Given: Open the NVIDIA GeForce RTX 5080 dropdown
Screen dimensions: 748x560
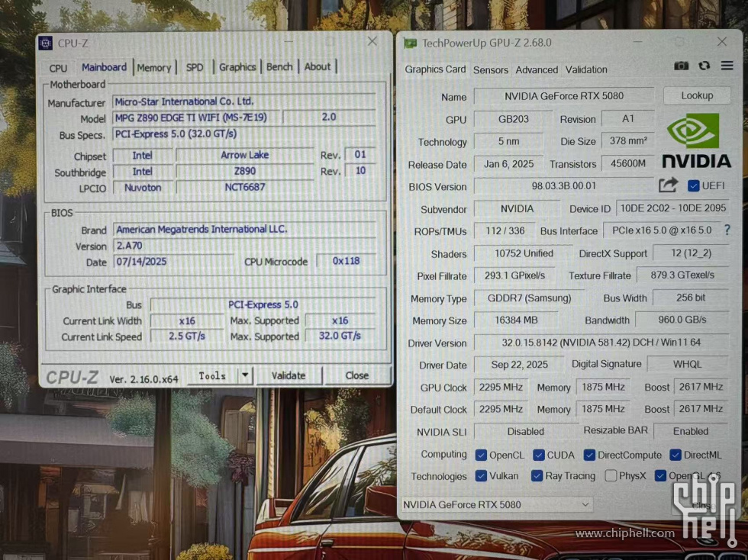Looking at the screenshot, I should [x=497, y=504].
